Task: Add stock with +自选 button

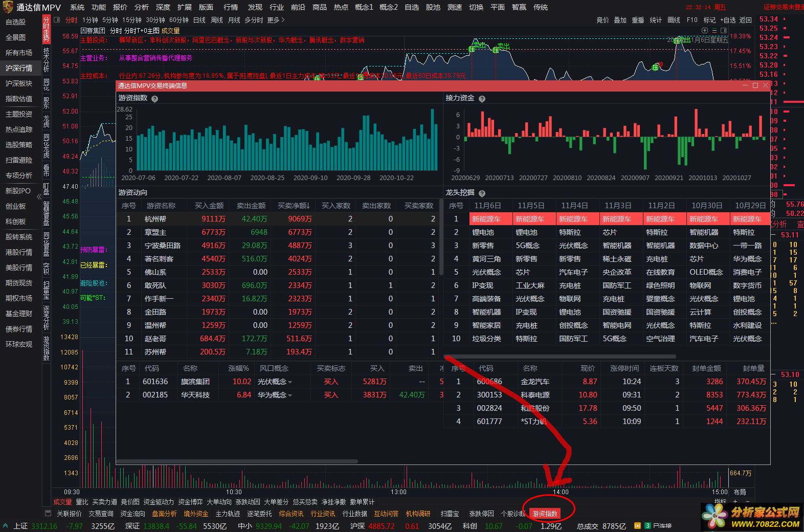Action: pyautogui.click(x=728, y=20)
